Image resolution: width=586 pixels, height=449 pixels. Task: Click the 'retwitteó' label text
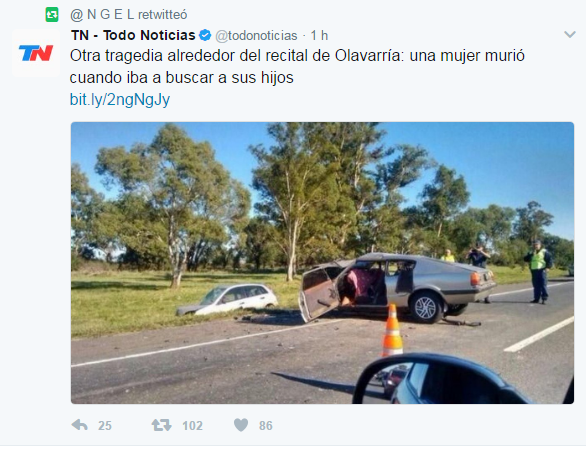(163, 15)
